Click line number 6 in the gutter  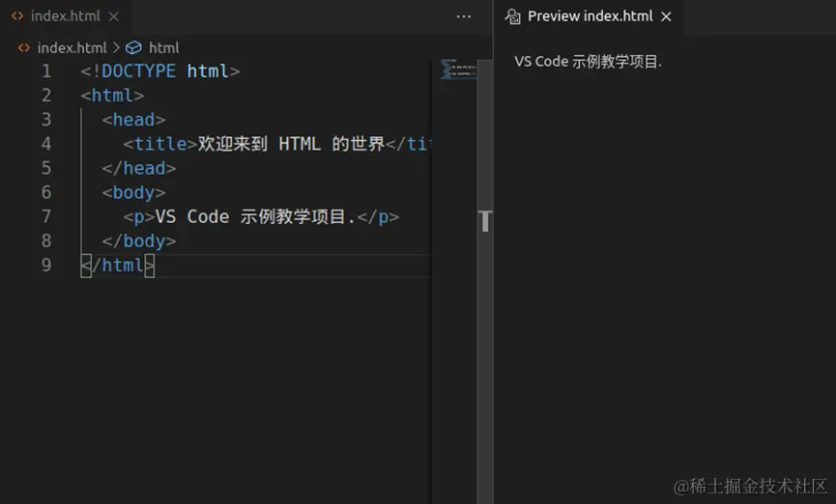47,192
